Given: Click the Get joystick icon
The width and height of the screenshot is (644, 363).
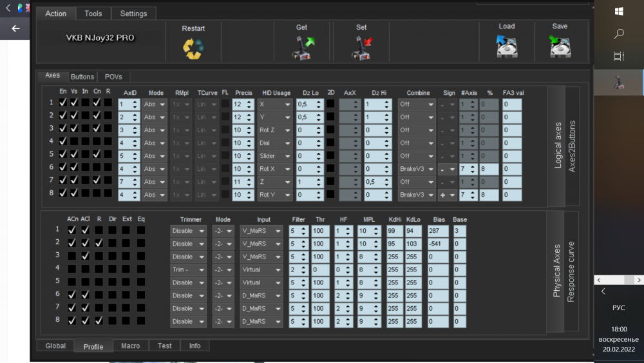Looking at the screenshot, I should click(303, 48).
